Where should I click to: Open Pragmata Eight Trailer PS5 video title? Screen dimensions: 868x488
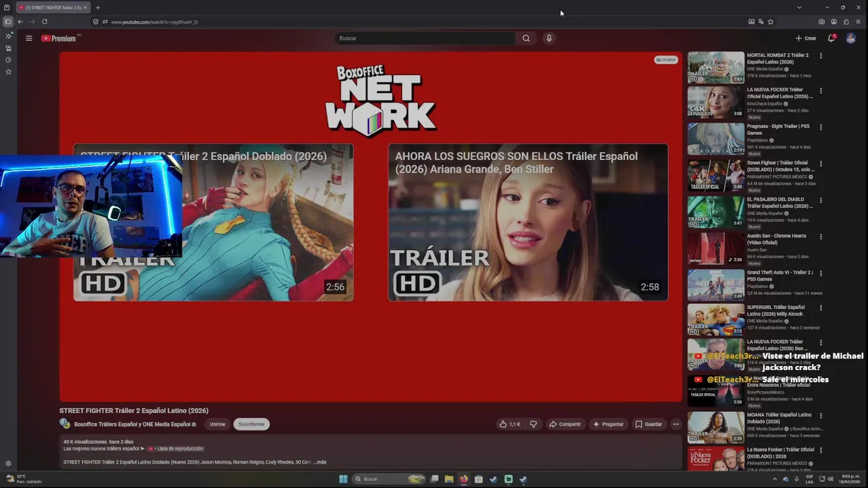778,129
